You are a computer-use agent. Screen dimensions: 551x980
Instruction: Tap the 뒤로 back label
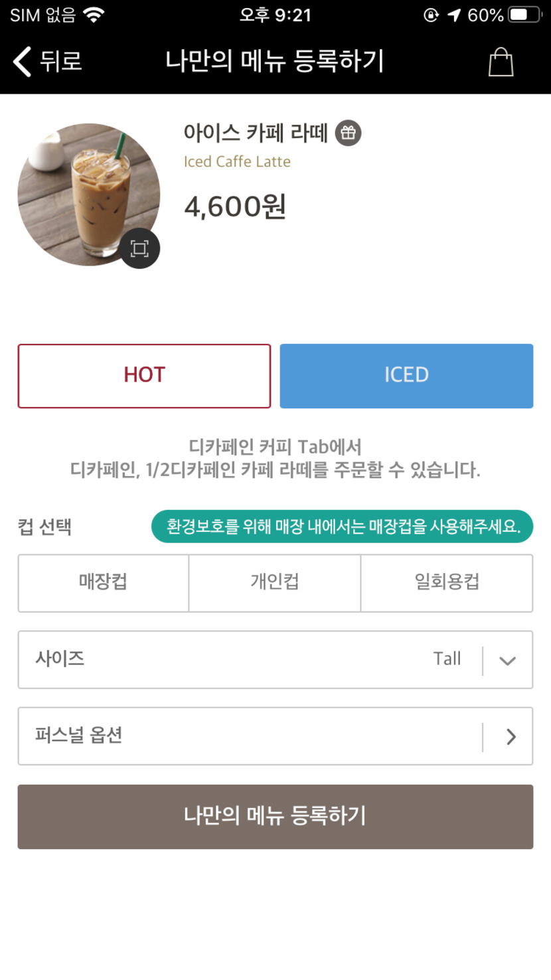coord(61,62)
